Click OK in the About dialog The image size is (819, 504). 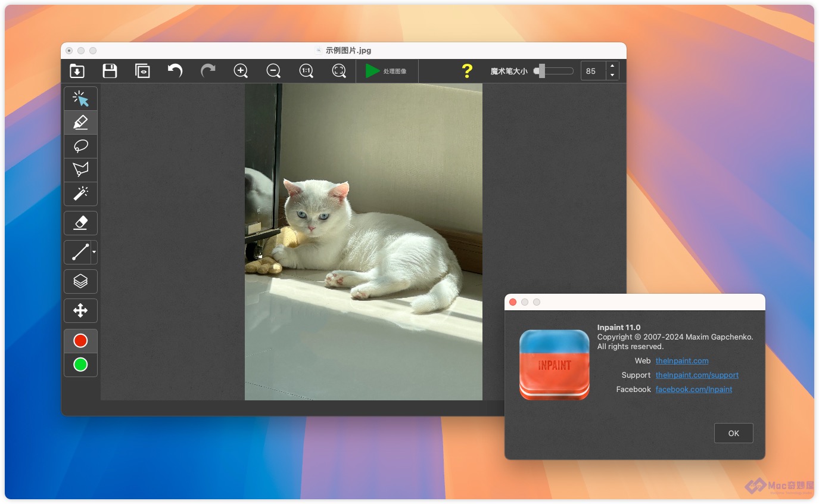pyautogui.click(x=734, y=433)
